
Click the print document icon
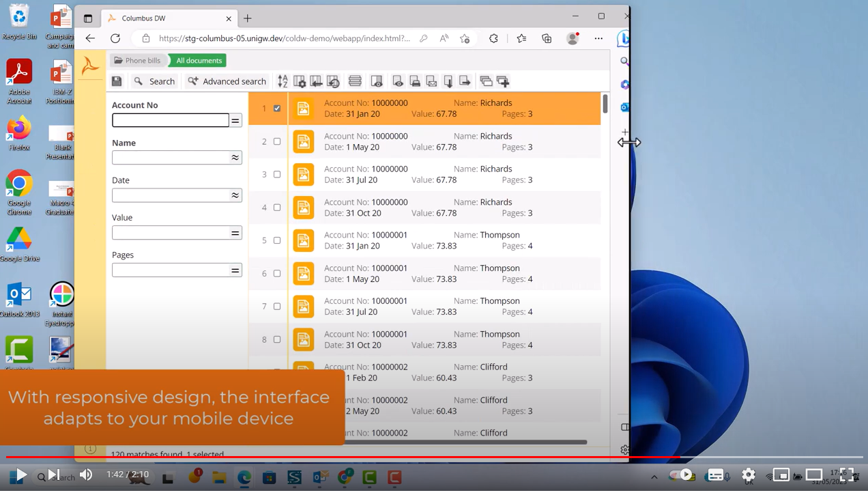point(415,81)
